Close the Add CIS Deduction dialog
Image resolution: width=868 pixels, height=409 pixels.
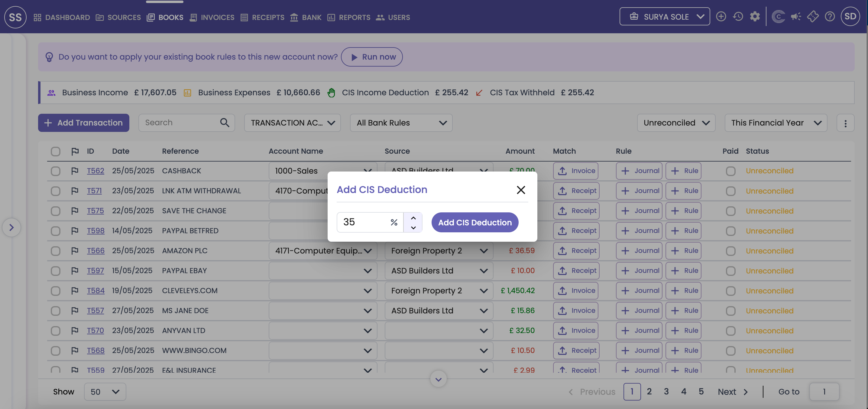coord(521,190)
